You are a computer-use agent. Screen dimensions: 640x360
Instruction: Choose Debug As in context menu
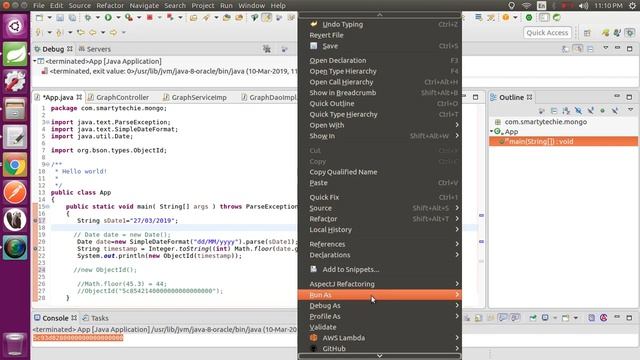point(380,305)
